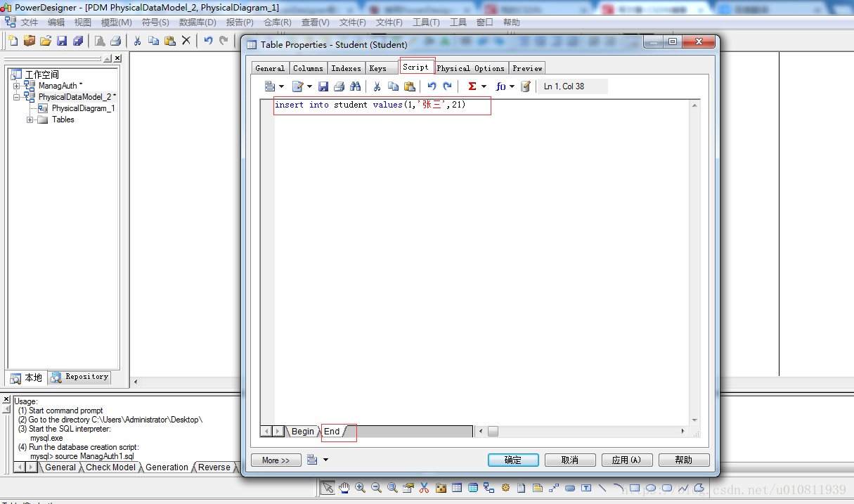
Task: Open the Edit With dropdown arrow in Script toolbar
Action: point(309,86)
